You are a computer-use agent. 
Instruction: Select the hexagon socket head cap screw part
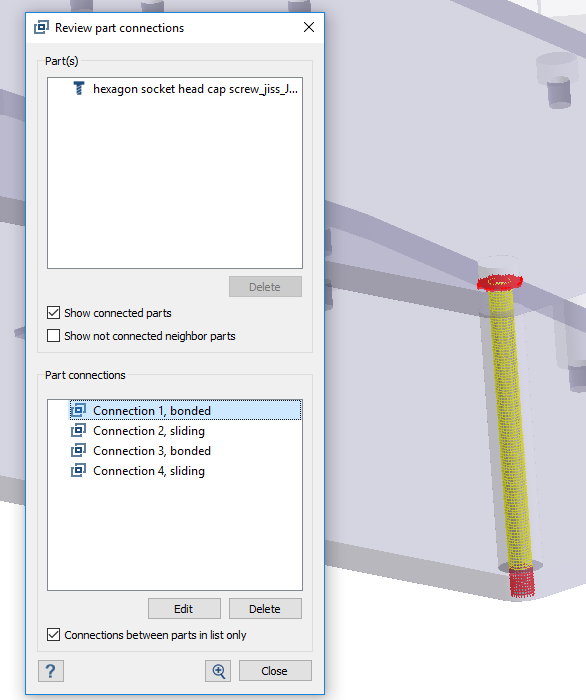[x=195, y=89]
